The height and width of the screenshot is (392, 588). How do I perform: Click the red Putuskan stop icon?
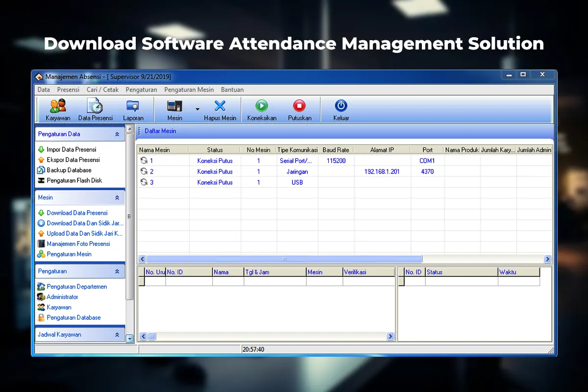pyautogui.click(x=299, y=106)
